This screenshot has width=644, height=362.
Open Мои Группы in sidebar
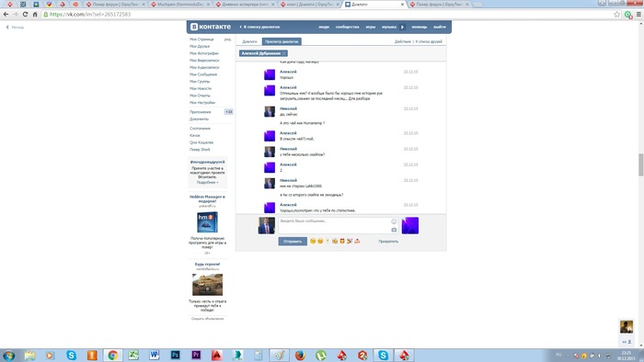[200, 81]
